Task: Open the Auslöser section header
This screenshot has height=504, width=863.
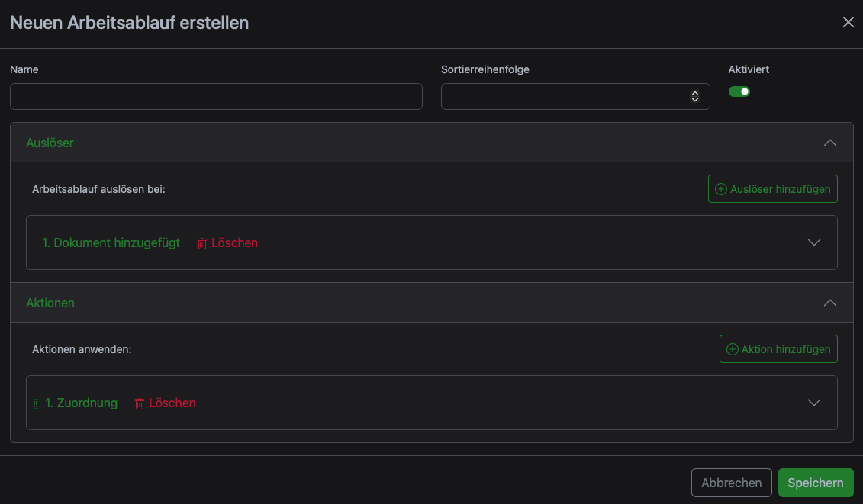Action: (x=432, y=143)
